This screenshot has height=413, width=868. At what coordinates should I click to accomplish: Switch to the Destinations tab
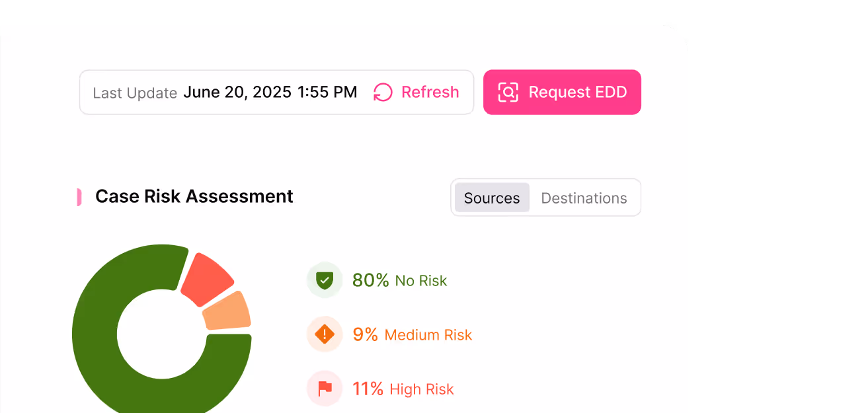click(x=584, y=198)
